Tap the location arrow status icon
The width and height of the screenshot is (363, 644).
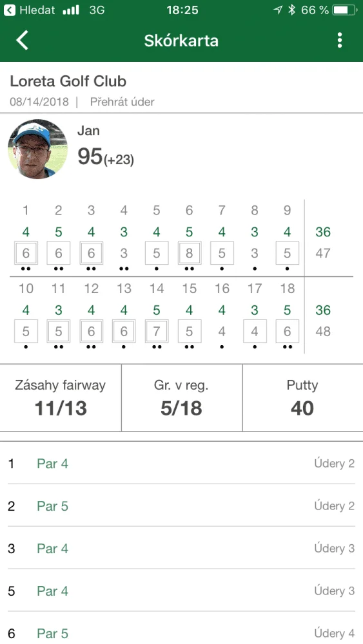pos(278,10)
